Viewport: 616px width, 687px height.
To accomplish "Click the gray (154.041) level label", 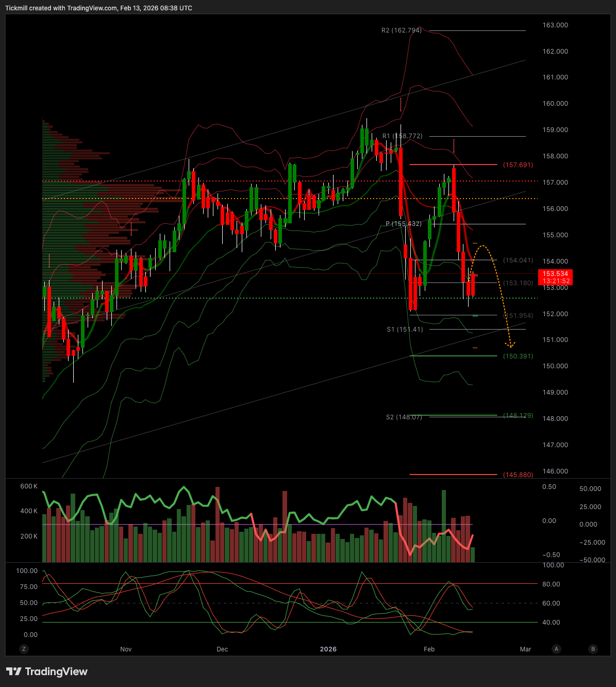I will point(518,260).
